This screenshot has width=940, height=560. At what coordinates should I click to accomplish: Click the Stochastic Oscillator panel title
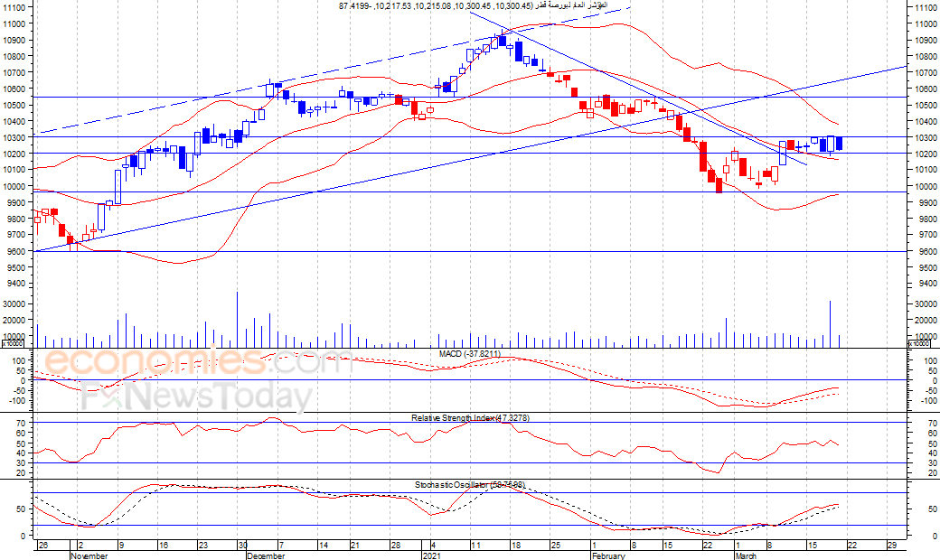pyautogui.click(x=469, y=484)
